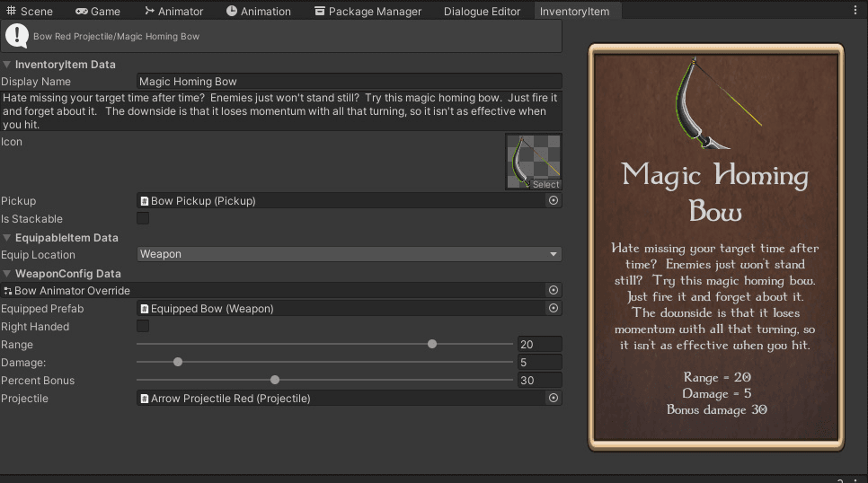This screenshot has width=868, height=483.
Task: Collapse the WeaponConfig Data foldout
Action: [x=7, y=274]
